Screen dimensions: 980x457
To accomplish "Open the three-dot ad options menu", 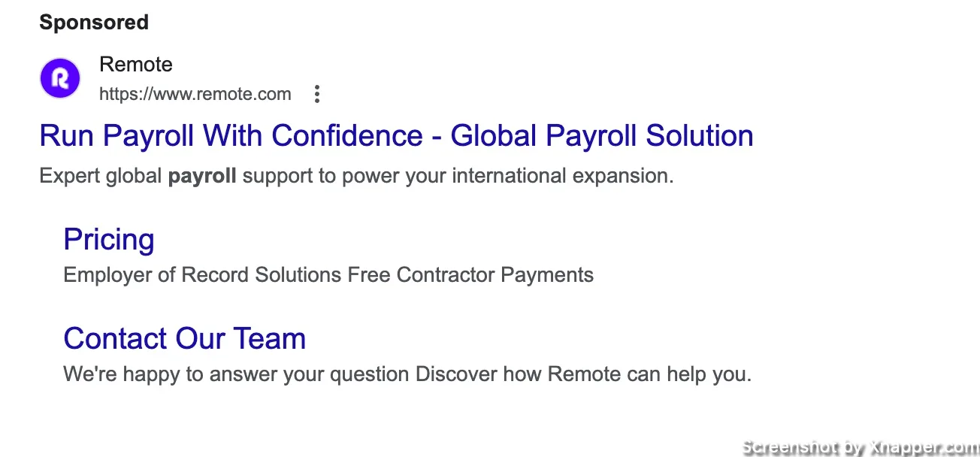I will pos(317,94).
